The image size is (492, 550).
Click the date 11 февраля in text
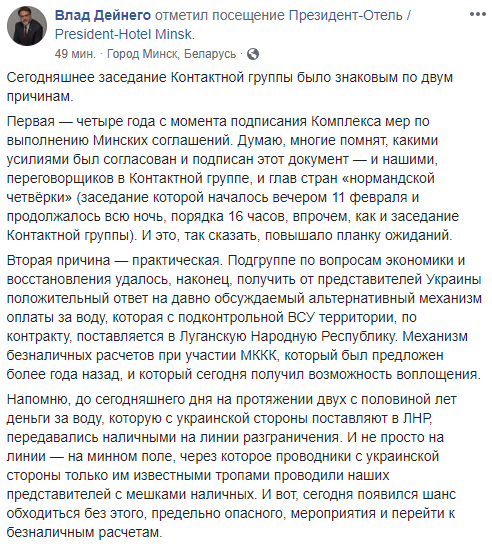(x=369, y=197)
